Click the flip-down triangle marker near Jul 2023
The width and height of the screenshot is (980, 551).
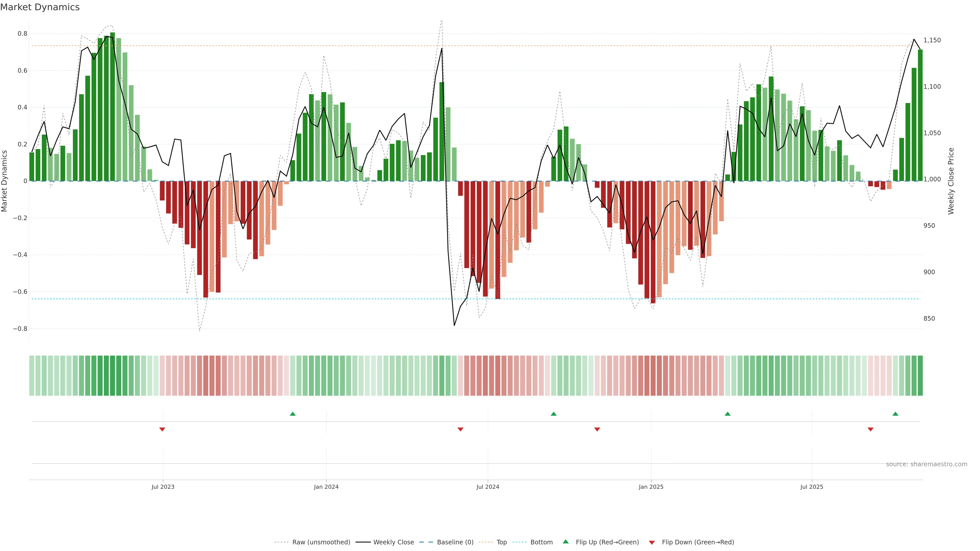point(162,429)
